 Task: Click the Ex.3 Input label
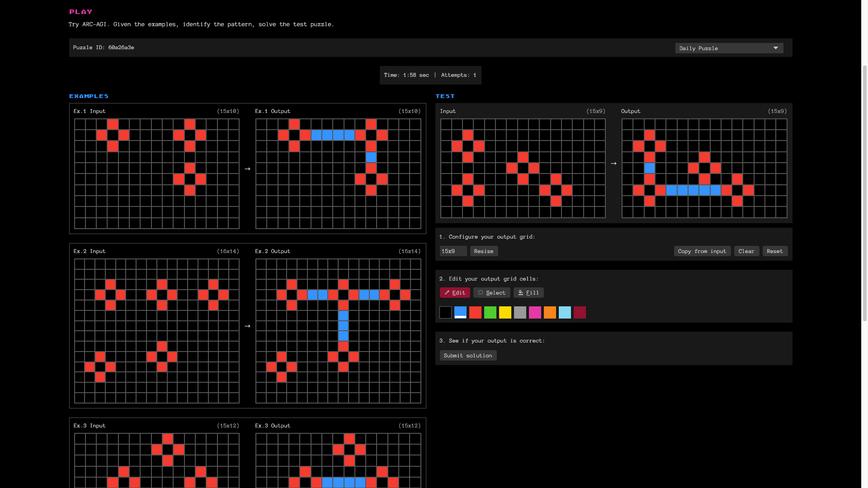pyautogui.click(x=90, y=426)
